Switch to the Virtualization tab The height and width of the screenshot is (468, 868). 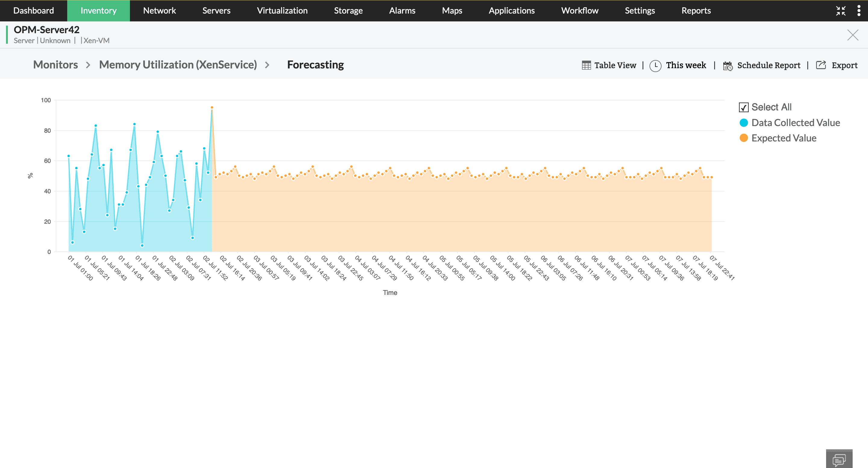(282, 11)
